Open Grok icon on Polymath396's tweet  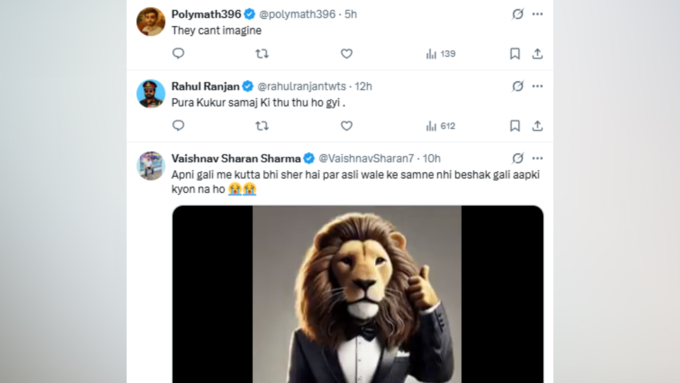tap(517, 14)
